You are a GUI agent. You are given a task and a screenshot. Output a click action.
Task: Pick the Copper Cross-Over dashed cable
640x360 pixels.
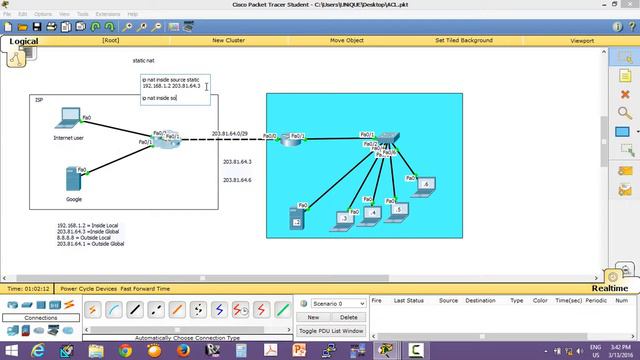tap(156, 311)
